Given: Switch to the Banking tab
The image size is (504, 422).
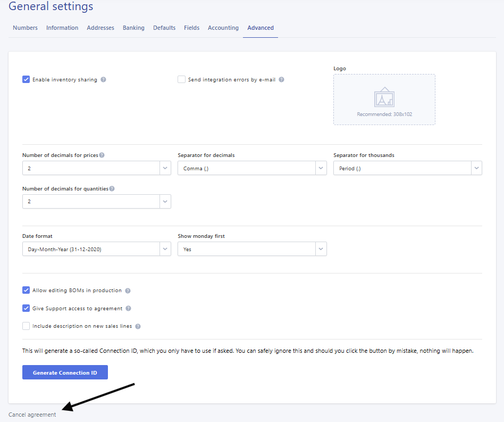Looking at the screenshot, I should click(x=133, y=28).
